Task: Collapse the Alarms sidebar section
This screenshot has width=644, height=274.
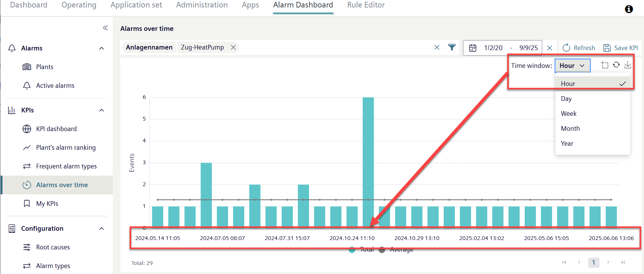Action: [102, 48]
